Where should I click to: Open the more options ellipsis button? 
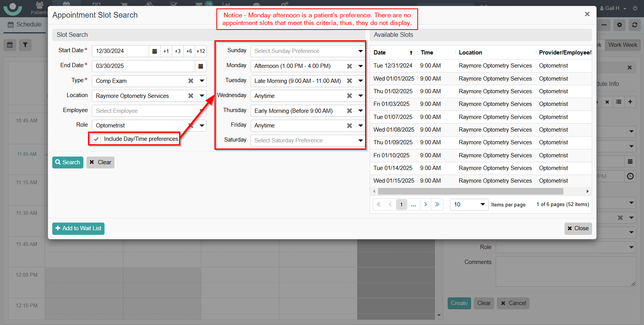[x=604, y=25]
